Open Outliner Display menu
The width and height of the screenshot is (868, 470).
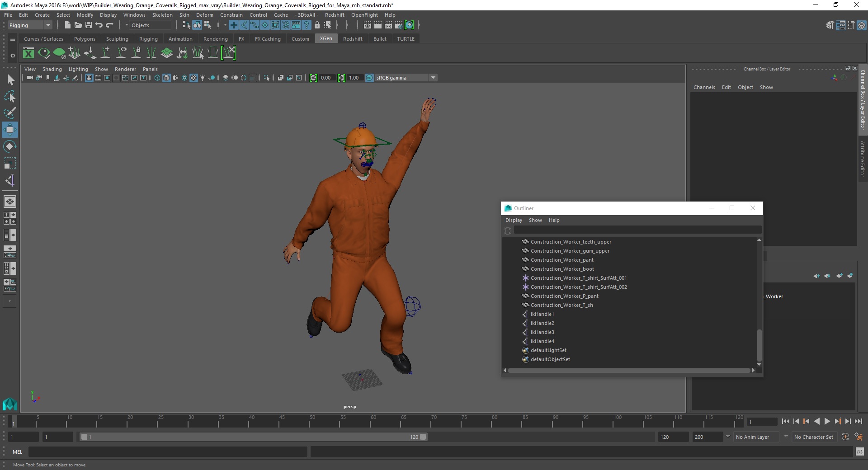click(x=514, y=220)
